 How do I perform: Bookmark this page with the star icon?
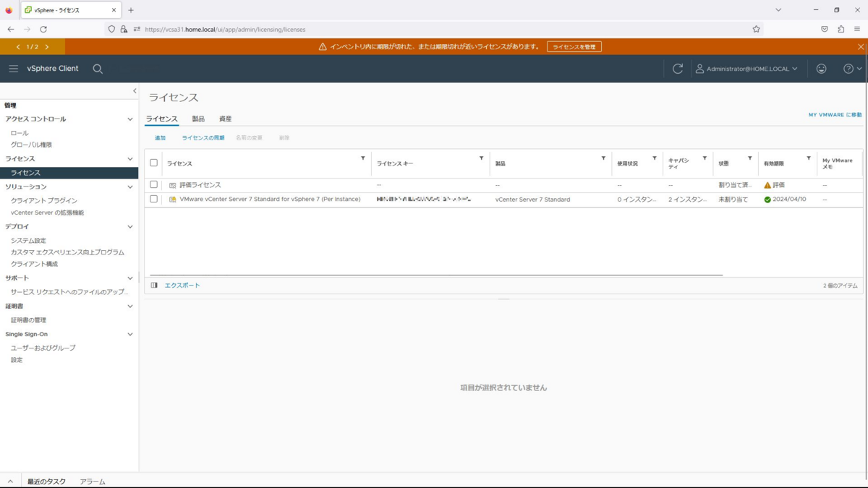[757, 29]
